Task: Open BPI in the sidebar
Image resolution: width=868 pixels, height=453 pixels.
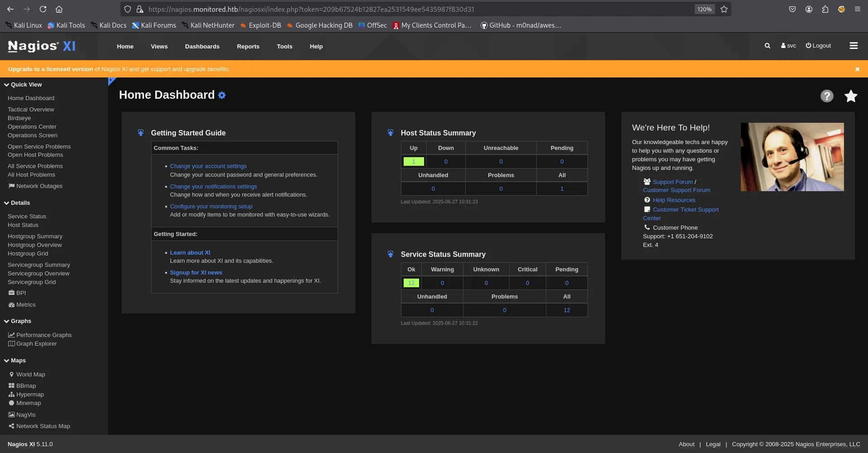Action: [17, 293]
